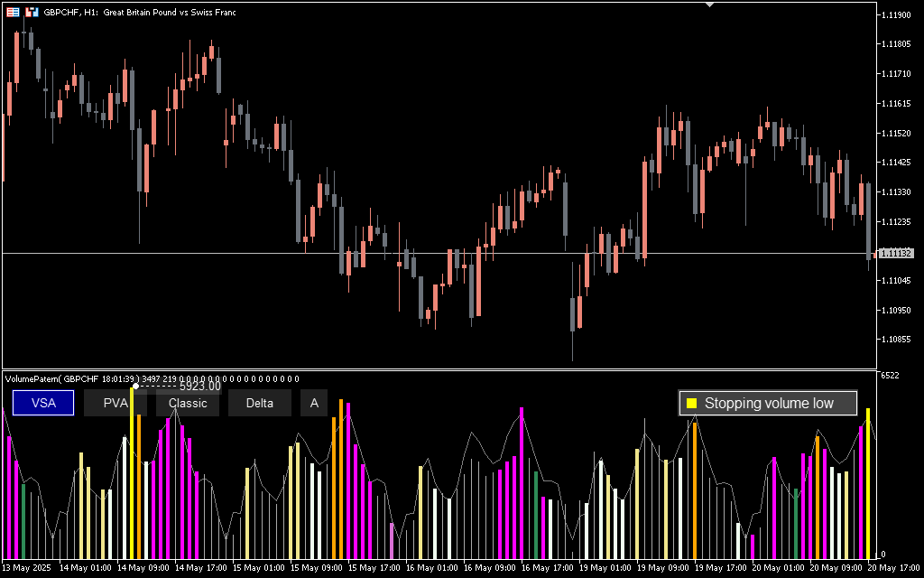
Task: Click the white dot on the 5923.00 level
Action: point(135,387)
